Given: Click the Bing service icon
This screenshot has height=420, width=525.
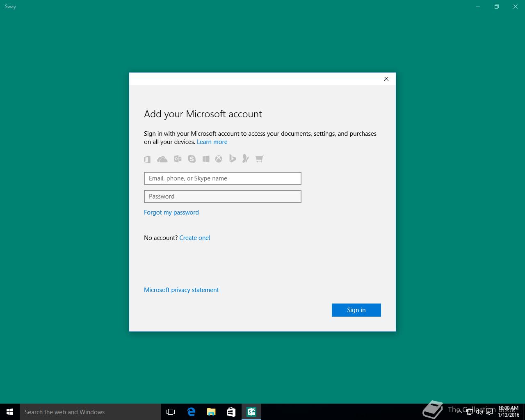Looking at the screenshot, I should (x=233, y=158).
